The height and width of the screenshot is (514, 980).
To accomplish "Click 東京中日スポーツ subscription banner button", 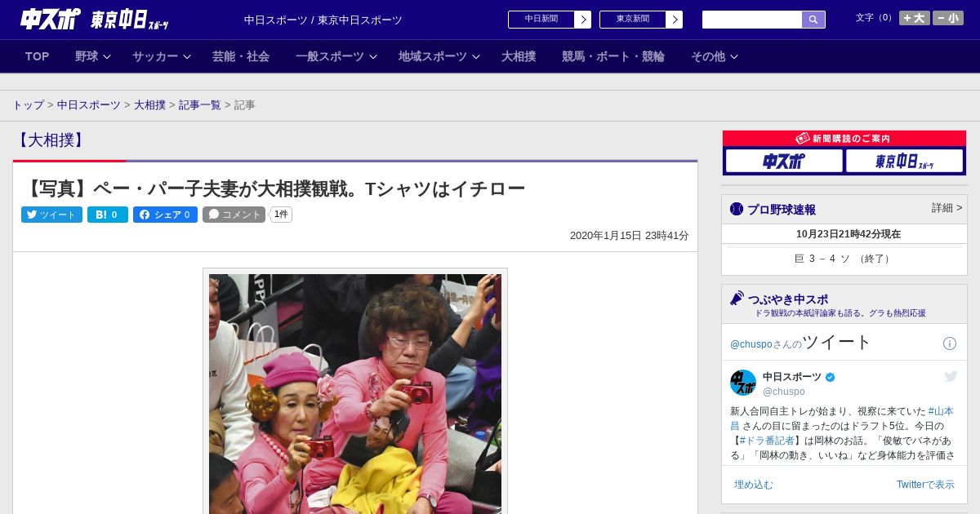I will point(905,162).
